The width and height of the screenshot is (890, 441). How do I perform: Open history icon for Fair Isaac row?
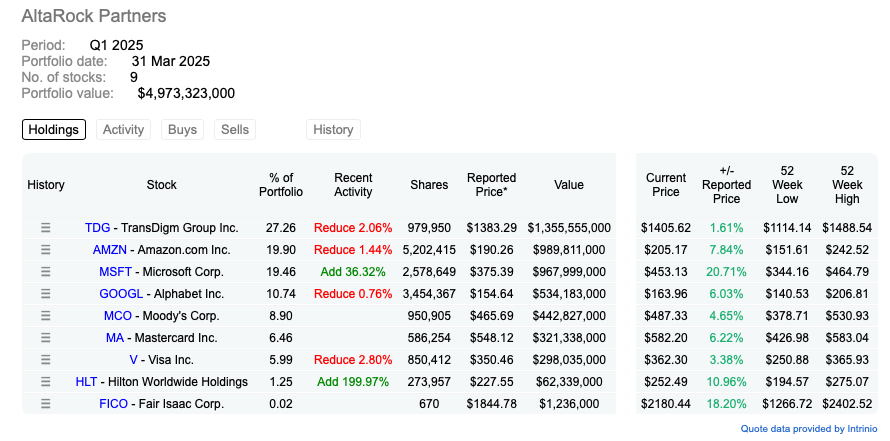click(x=45, y=404)
